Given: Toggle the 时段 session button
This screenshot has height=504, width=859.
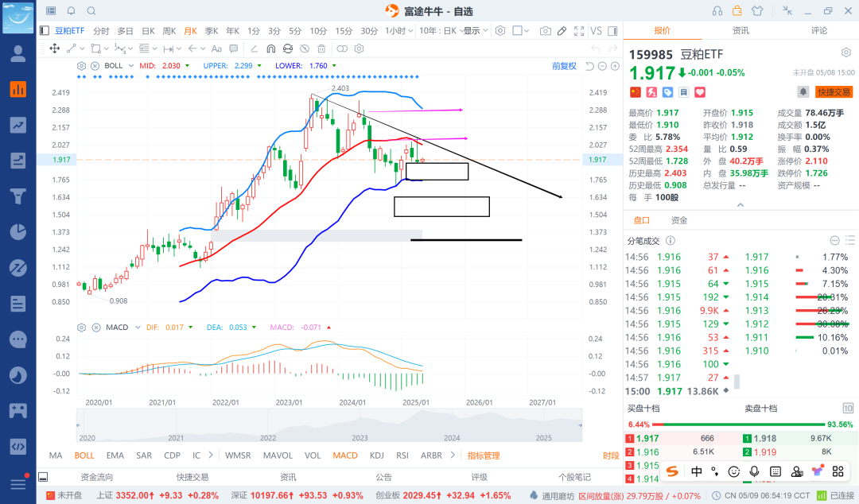Looking at the screenshot, I should point(611,456).
